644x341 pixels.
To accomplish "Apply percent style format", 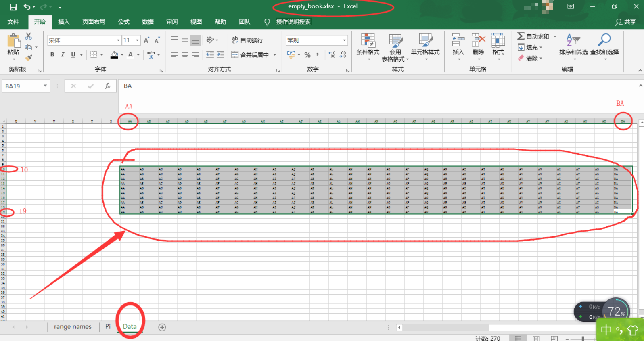I will [307, 55].
